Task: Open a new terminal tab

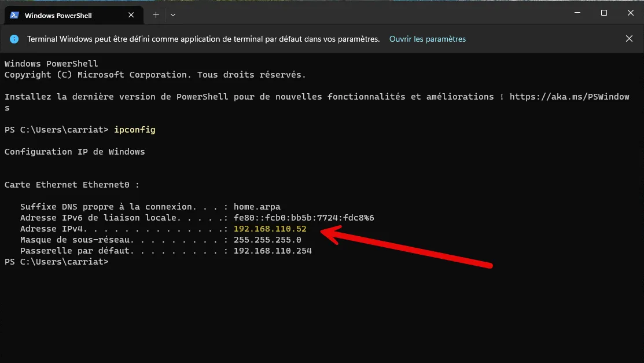Action: tap(156, 15)
